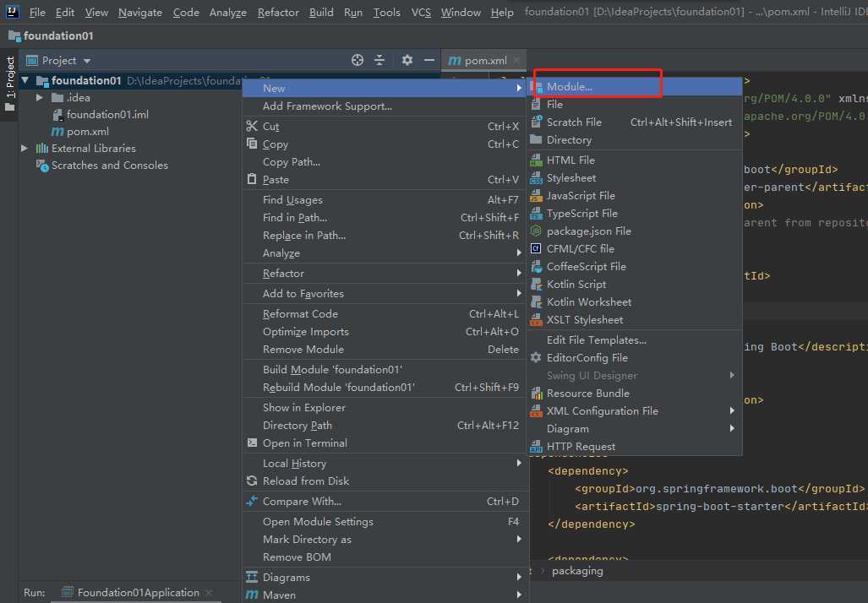Open Project panel settings gear
This screenshot has width=868, height=603.
point(407,60)
